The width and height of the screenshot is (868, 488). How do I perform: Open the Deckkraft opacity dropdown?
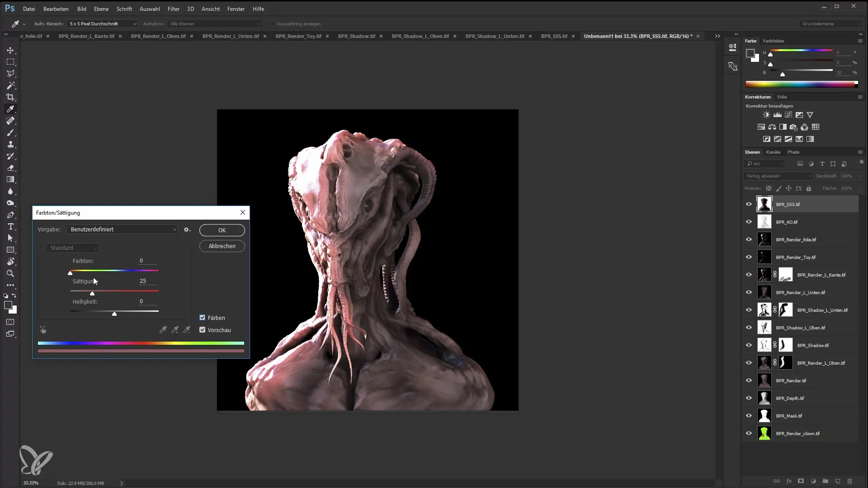click(860, 176)
